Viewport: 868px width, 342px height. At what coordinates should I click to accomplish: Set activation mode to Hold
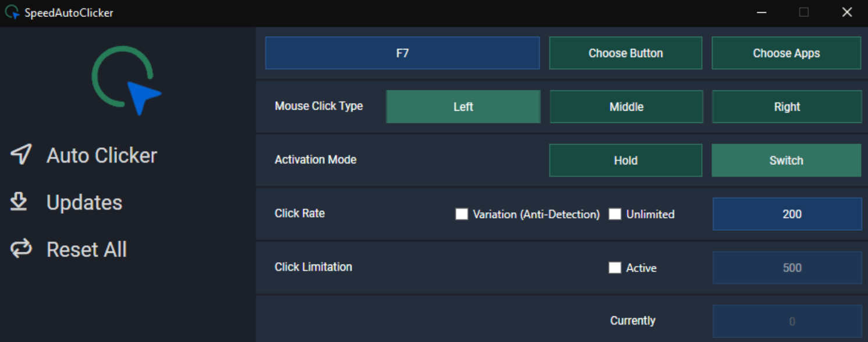[626, 160]
